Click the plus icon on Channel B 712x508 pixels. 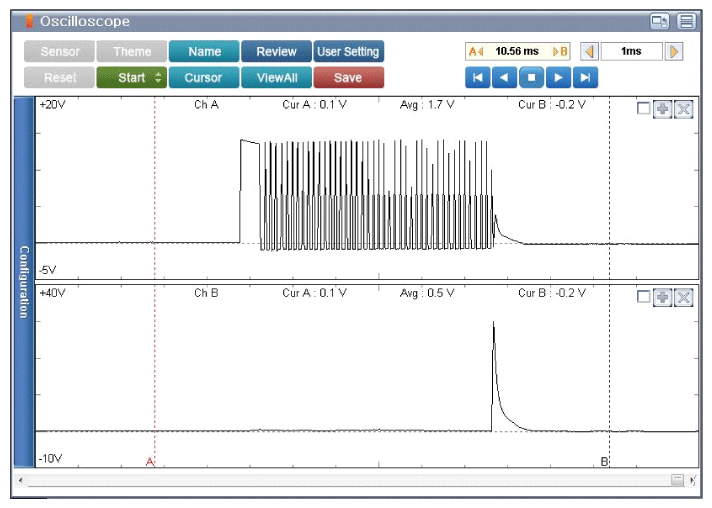point(663,297)
